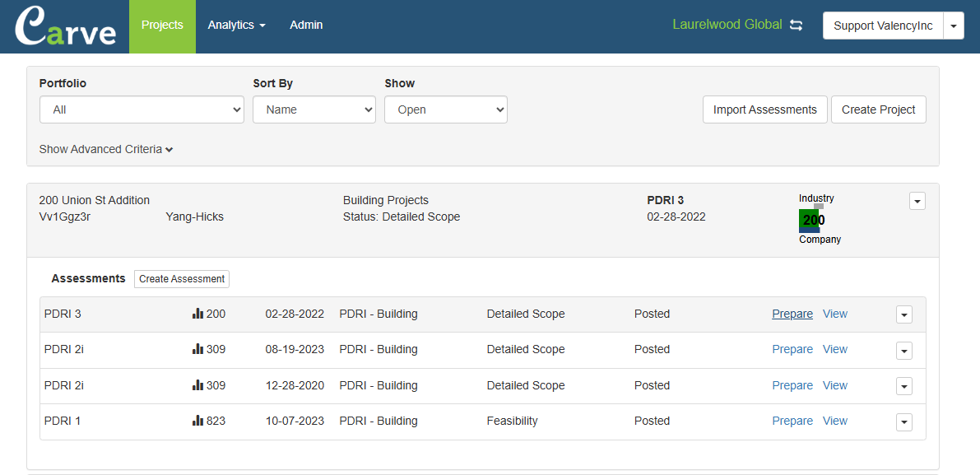Click the Carve logo
Screen dimensions: 980x475
[65, 26]
